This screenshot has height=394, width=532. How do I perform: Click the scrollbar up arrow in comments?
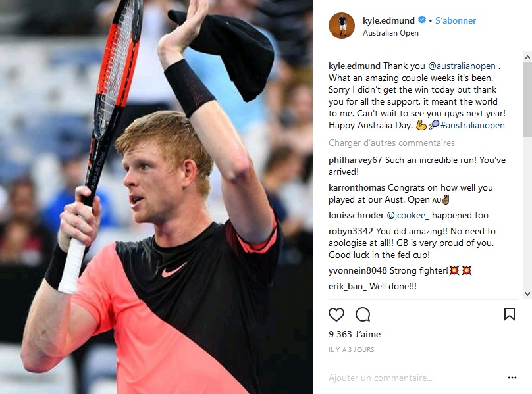tap(527, 57)
